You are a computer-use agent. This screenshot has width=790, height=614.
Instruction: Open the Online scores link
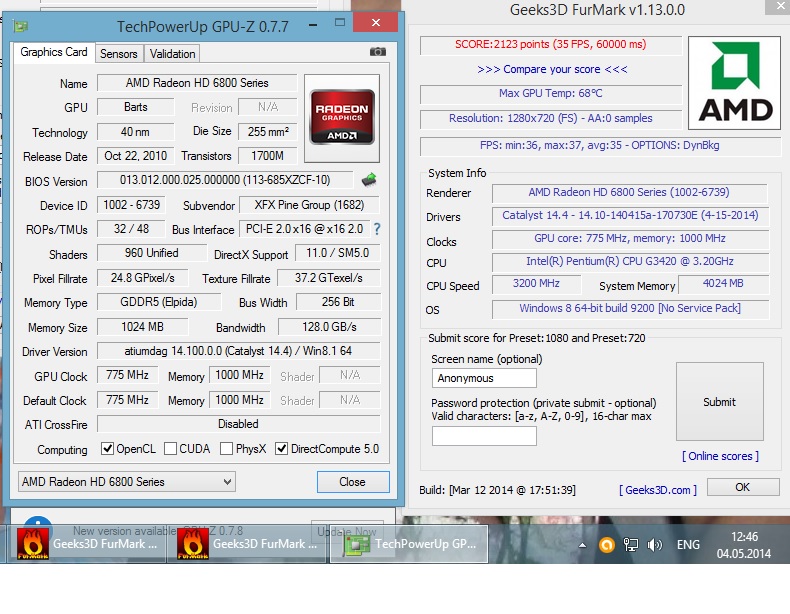pos(720,456)
